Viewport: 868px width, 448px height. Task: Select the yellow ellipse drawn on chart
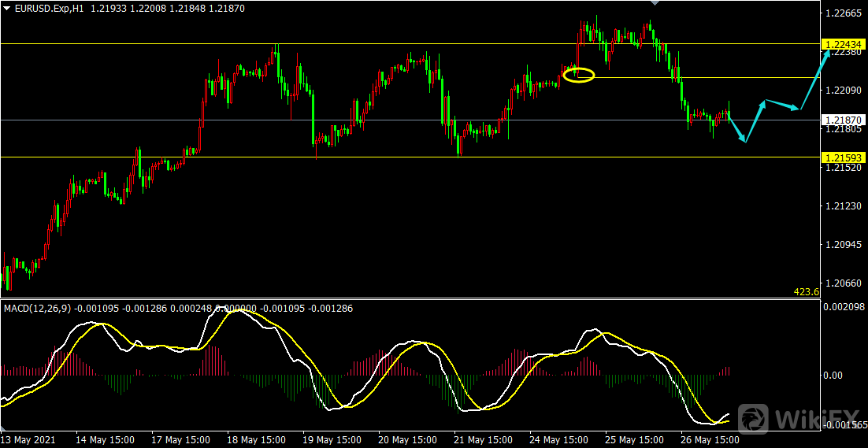click(x=578, y=75)
